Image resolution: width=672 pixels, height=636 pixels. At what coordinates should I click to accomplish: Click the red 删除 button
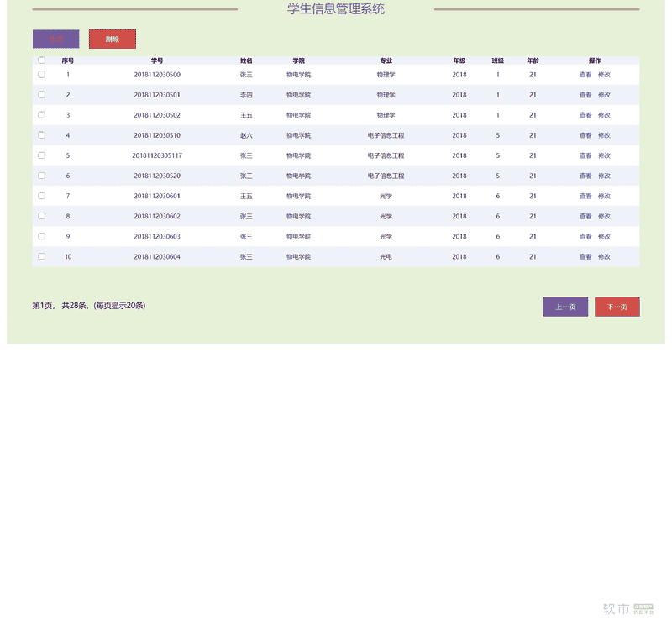point(113,39)
